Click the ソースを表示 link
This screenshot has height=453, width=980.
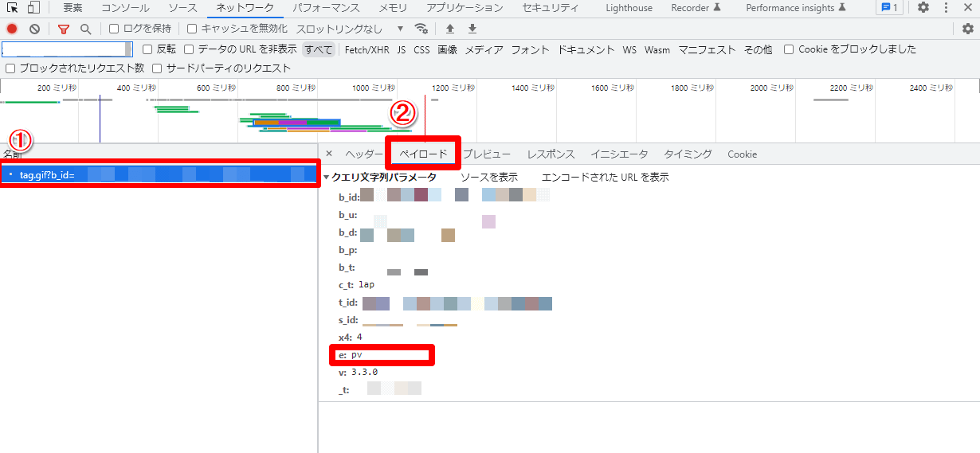coord(488,178)
